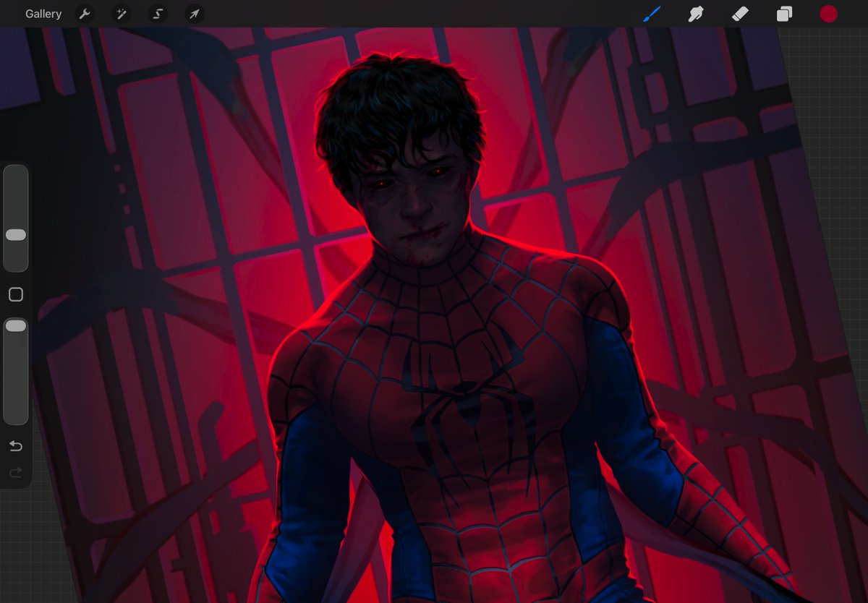Open the Adjustments magic wand menu
This screenshot has height=603, width=868.
pyautogui.click(x=121, y=14)
